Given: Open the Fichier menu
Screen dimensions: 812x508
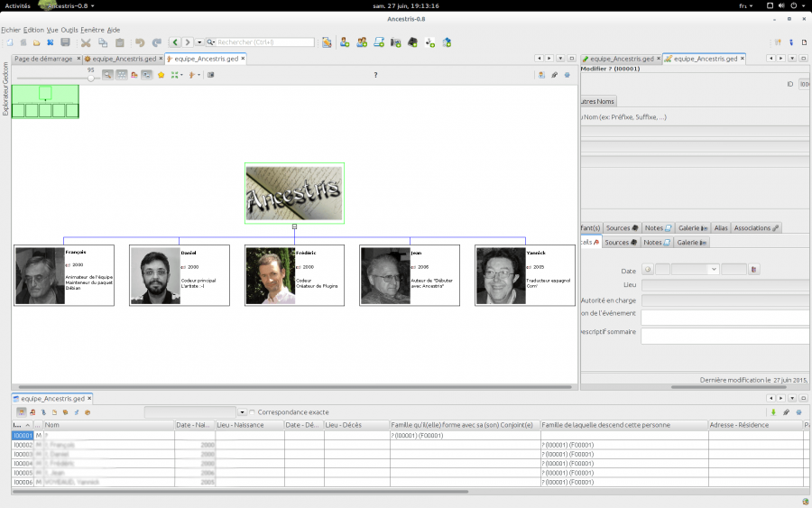Looking at the screenshot, I should click(x=11, y=30).
